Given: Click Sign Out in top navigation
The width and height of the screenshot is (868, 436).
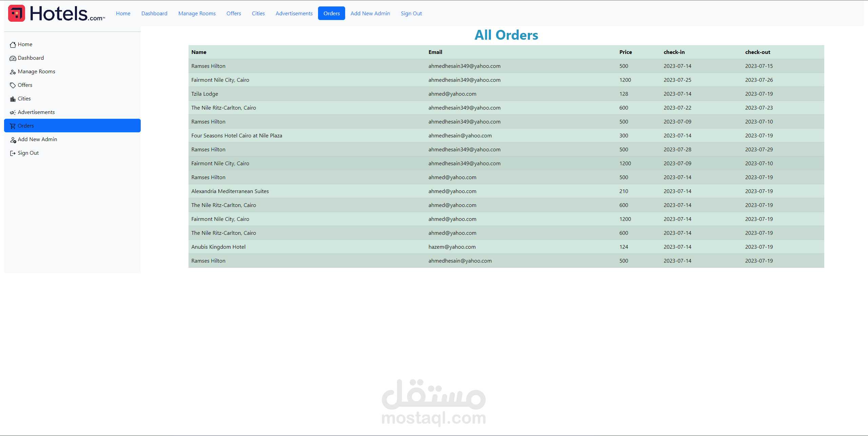Looking at the screenshot, I should [x=411, y=14].
